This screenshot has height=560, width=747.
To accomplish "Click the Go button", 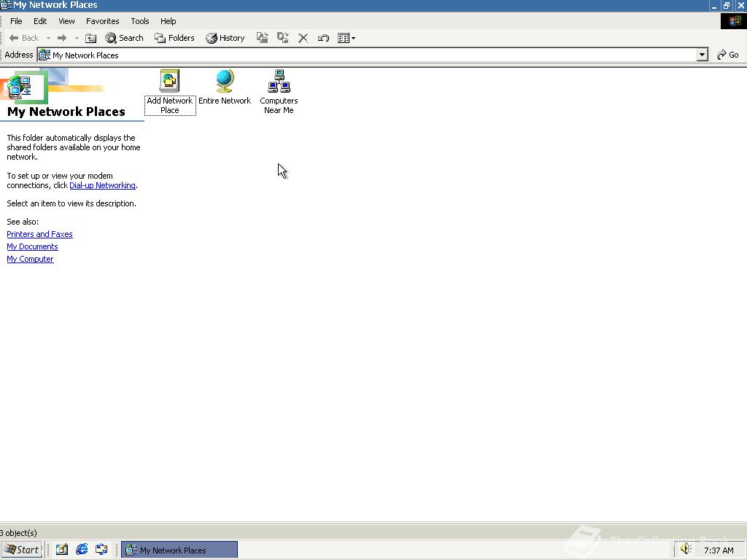I will (x=728, y=55).
